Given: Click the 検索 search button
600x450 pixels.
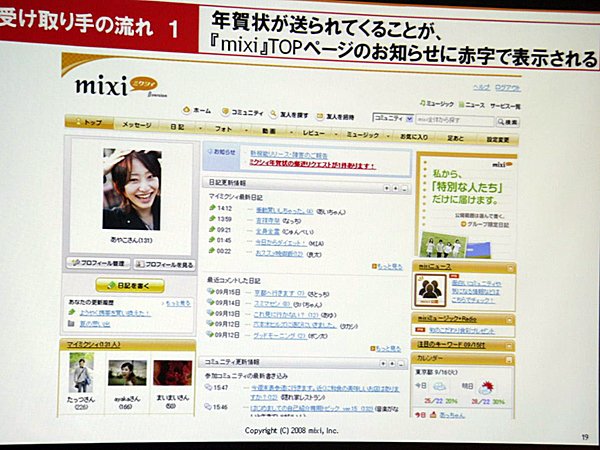Looking at the screenshot, I should pos(507,122).
